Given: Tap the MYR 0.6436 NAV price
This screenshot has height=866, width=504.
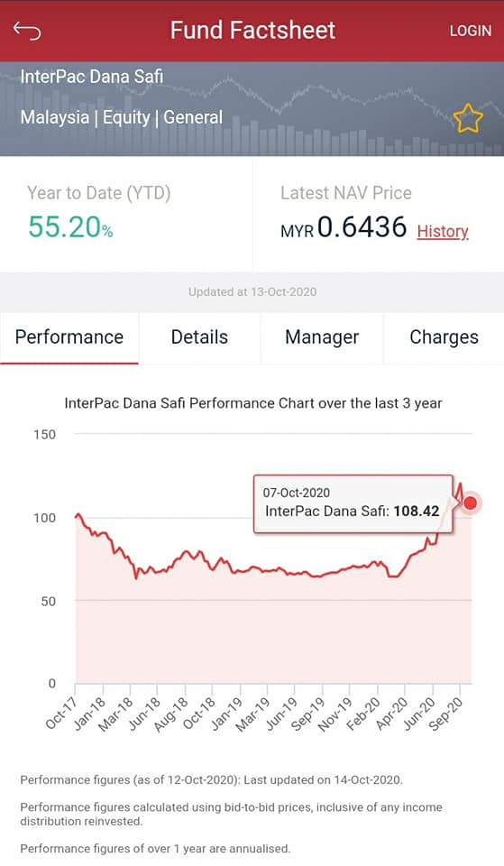Looking at the screenshot, I should (344, 227).
